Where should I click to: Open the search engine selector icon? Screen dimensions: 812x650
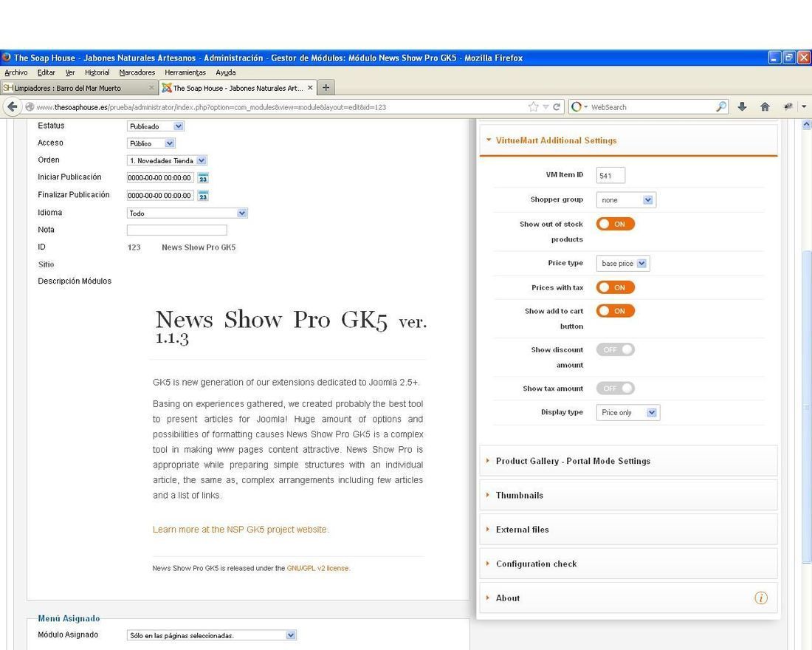tap(579, 107)
